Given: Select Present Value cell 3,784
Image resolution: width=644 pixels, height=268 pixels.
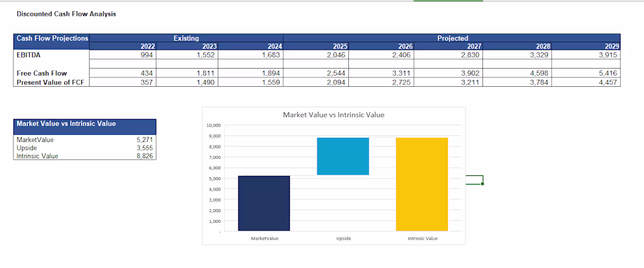Looking at the screenshot, I should click(518, 82).
